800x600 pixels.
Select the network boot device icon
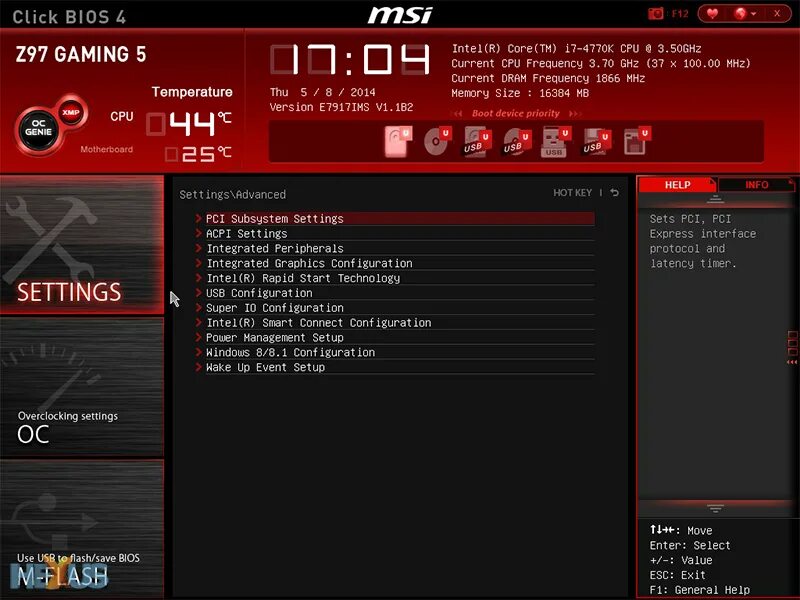637,141
